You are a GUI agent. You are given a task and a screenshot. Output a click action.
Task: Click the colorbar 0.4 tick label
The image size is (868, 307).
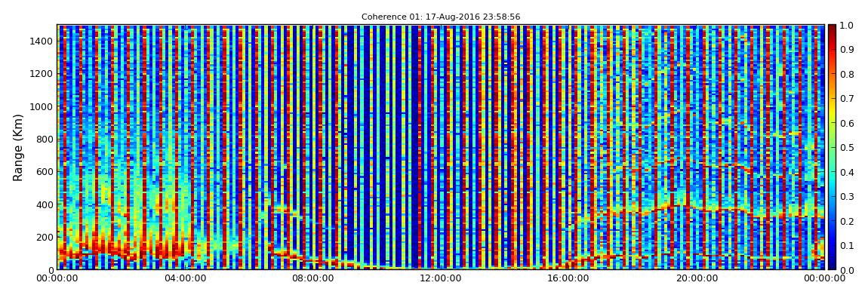point(846,171)
